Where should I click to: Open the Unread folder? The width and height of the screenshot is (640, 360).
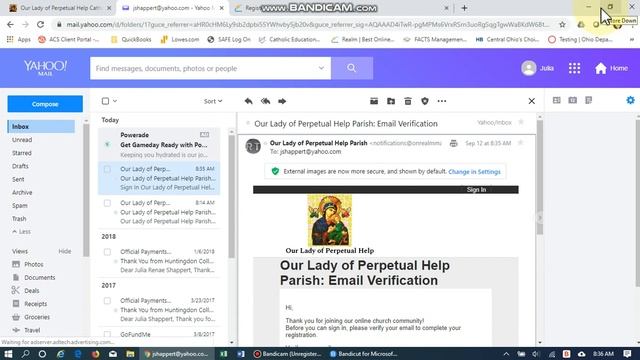click(22, 140)
